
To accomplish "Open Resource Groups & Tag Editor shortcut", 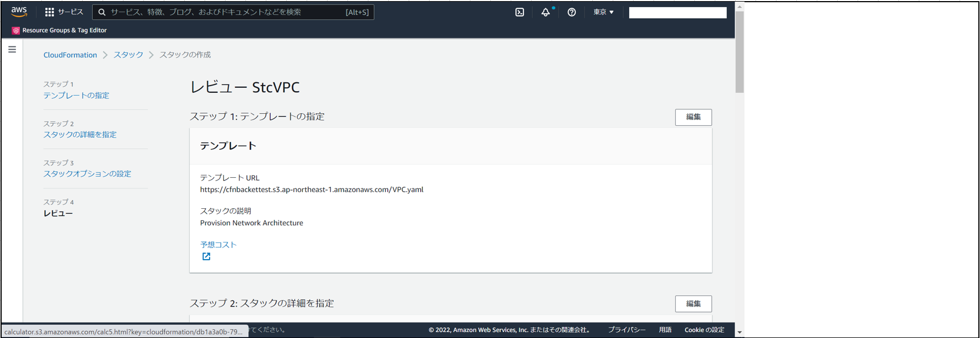I will coord(65,30).
